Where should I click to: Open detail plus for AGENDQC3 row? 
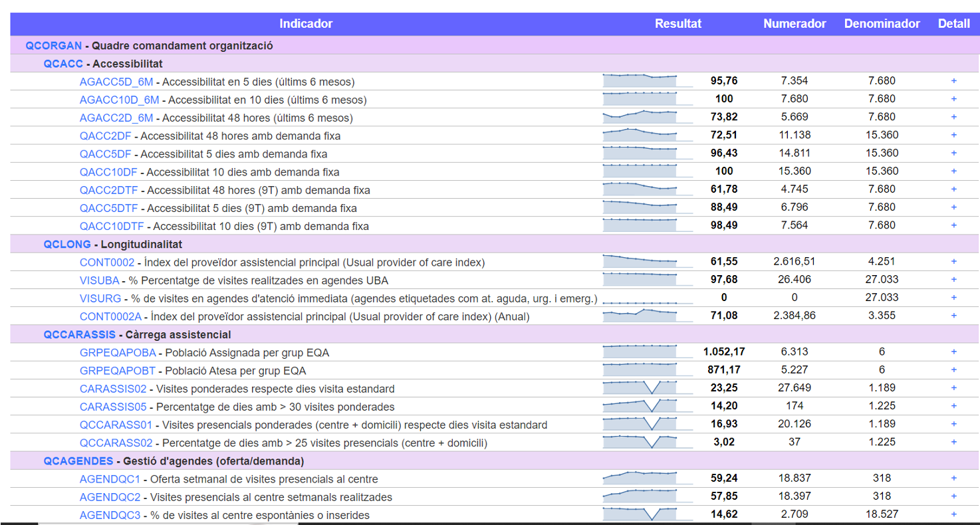point(953,514)
